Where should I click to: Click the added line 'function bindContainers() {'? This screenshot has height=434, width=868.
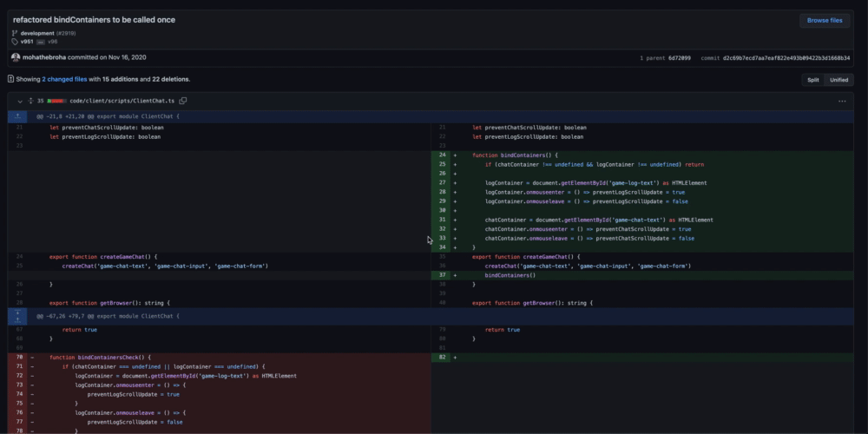516,155
